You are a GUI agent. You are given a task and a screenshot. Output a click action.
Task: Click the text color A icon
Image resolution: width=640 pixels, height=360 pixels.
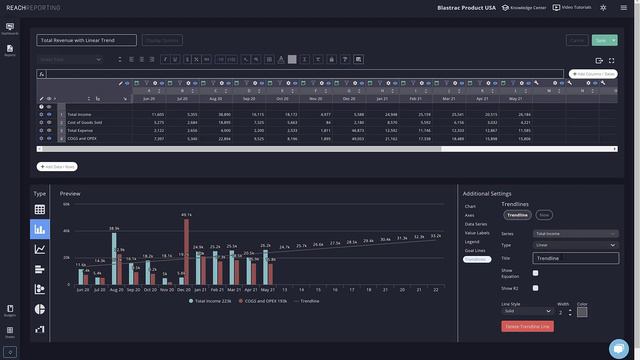(281, 60)
